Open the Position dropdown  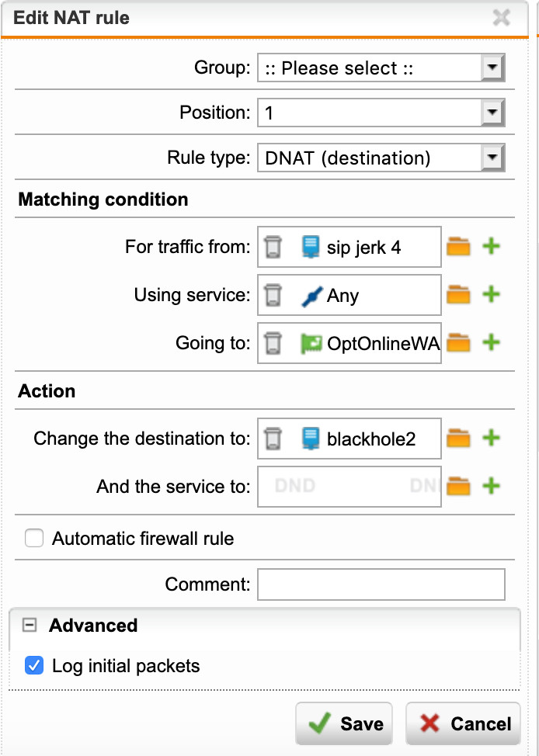tap(381, 113)
